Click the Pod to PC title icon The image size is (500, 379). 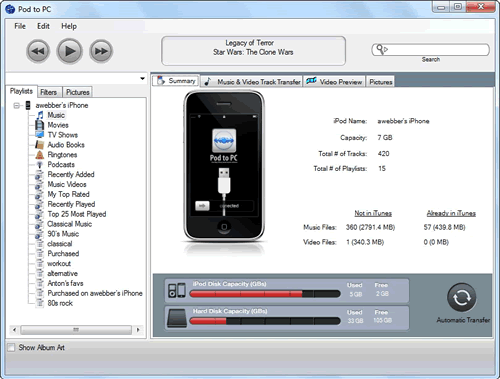click(10, 9)
